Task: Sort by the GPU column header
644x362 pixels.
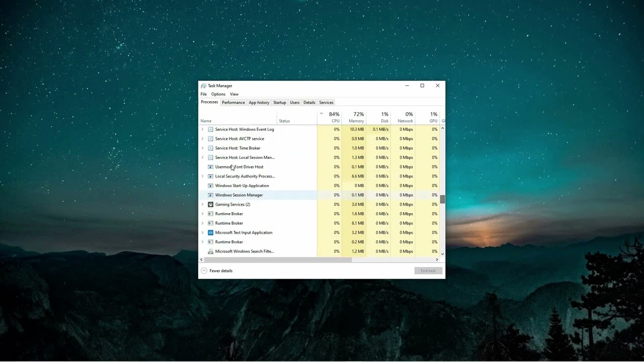Action: 428,117
